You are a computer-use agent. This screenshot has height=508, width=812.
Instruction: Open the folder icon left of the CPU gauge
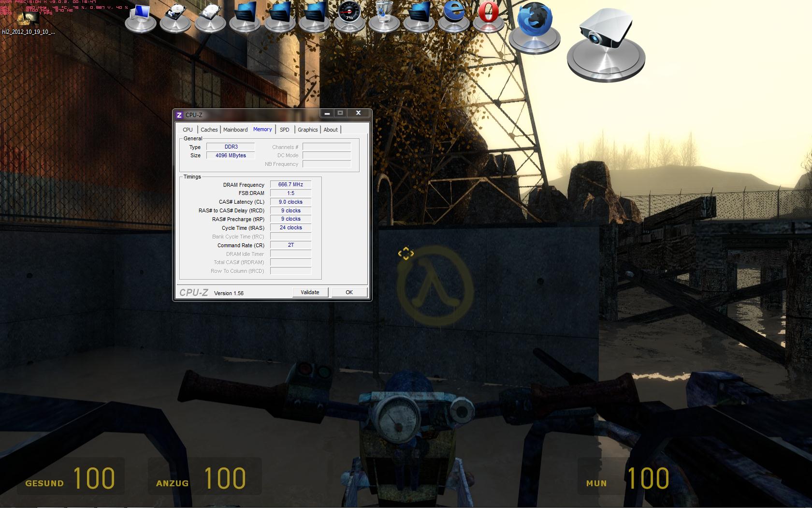[x=315, y=17]
